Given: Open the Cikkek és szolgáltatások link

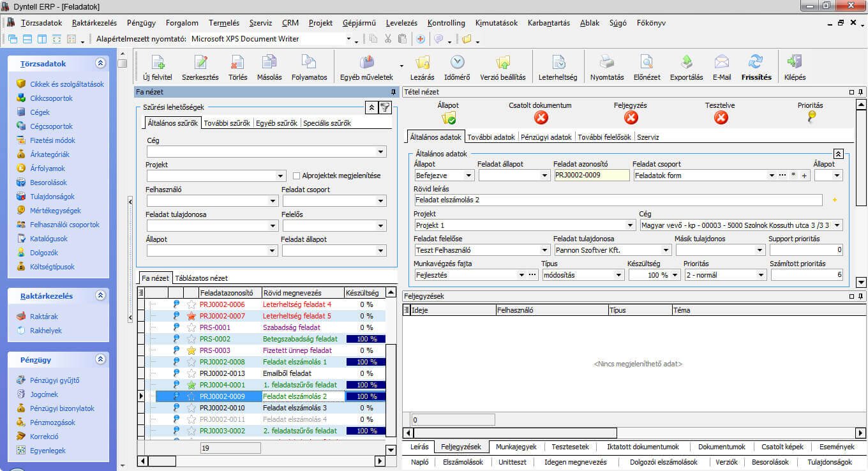Looking at the screenshot, I should (66, 84).
